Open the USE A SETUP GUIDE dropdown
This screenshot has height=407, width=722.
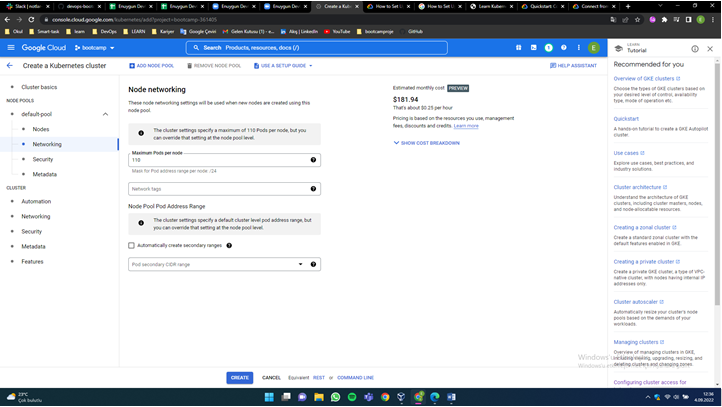283,66
